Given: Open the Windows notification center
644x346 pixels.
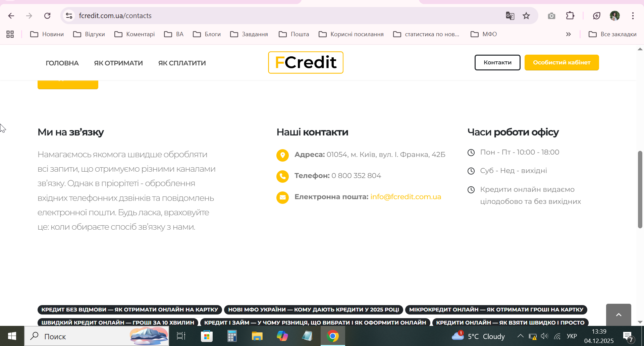Looking at the screenshot, I should coord(628,336).
